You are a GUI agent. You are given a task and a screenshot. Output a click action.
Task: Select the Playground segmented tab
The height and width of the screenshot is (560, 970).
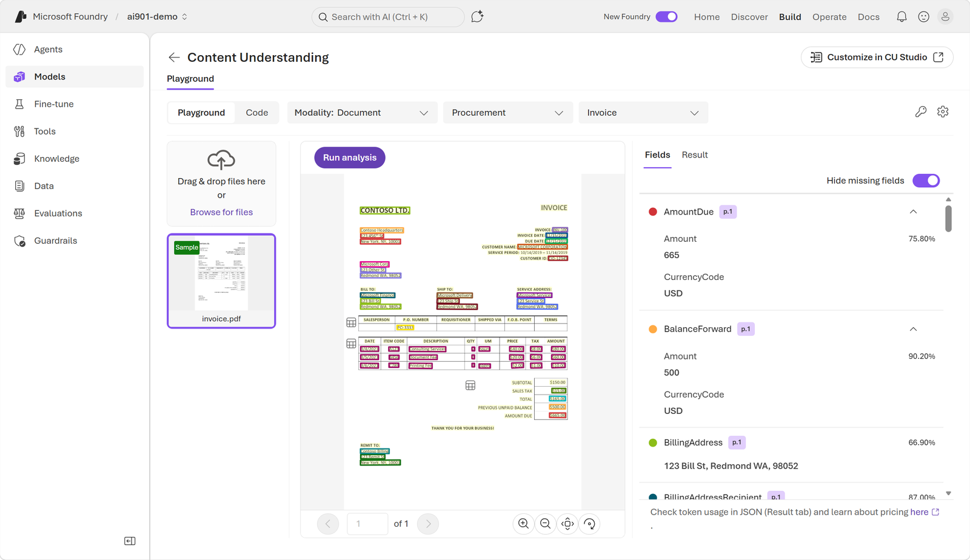tap(201, 113)
